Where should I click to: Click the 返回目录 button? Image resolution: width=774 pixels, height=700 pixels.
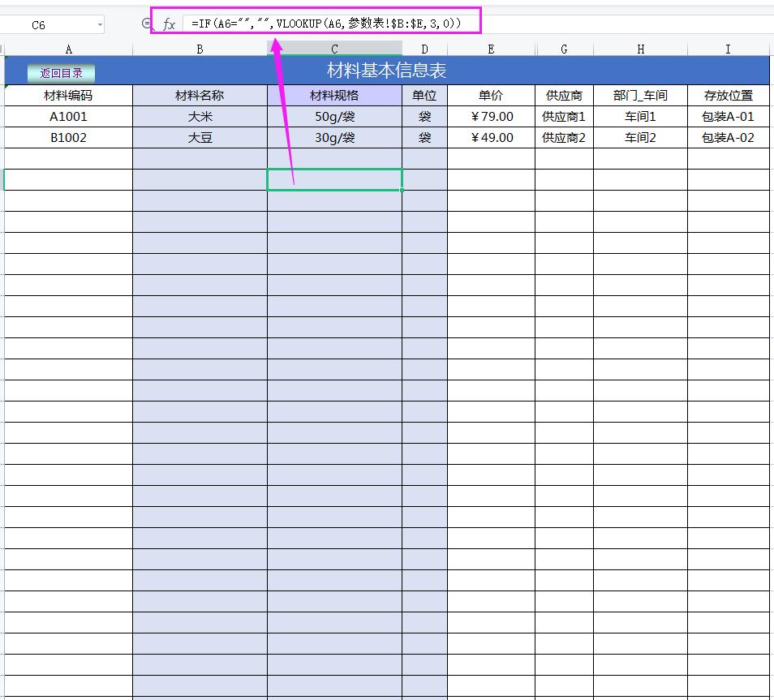coord(61,73)
